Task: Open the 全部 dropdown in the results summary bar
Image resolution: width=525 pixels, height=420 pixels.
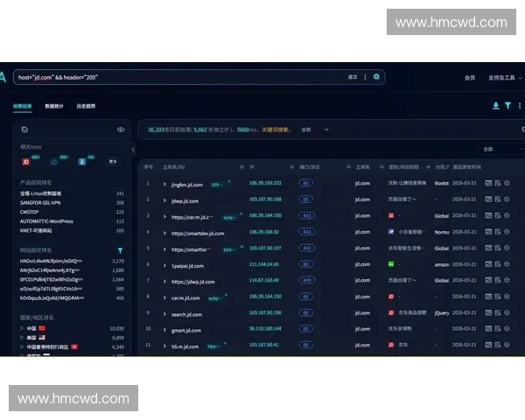Action: click(x=315, y=129)
